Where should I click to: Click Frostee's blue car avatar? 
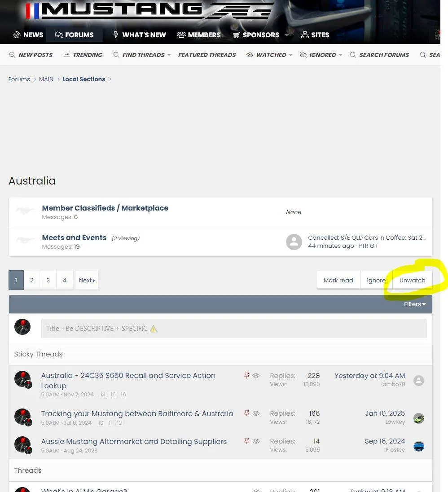coord(419,446)
